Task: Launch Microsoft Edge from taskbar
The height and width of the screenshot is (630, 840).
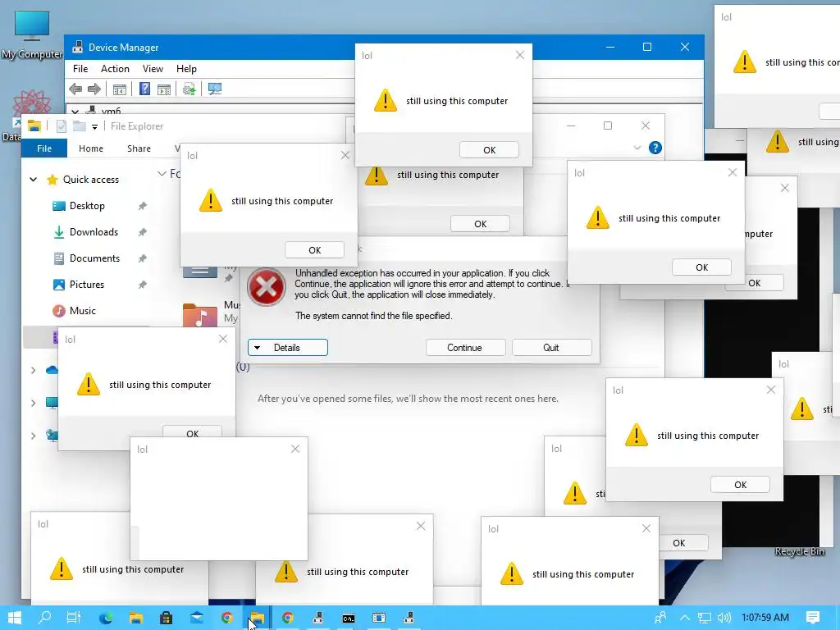Action: (x=106, y=618)
